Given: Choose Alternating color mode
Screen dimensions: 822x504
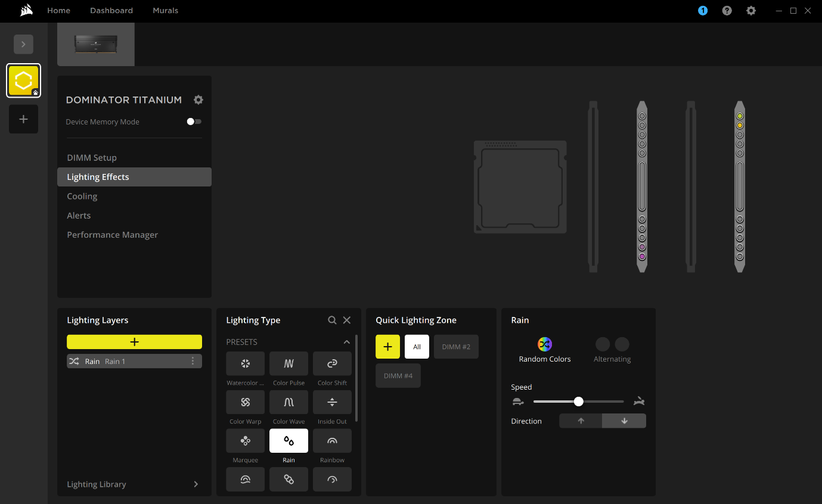Looking at the screenshot, I should (612, 350).
